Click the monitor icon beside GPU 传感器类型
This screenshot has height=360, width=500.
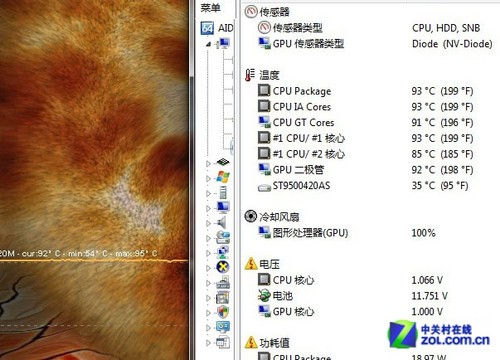(265, 43)
